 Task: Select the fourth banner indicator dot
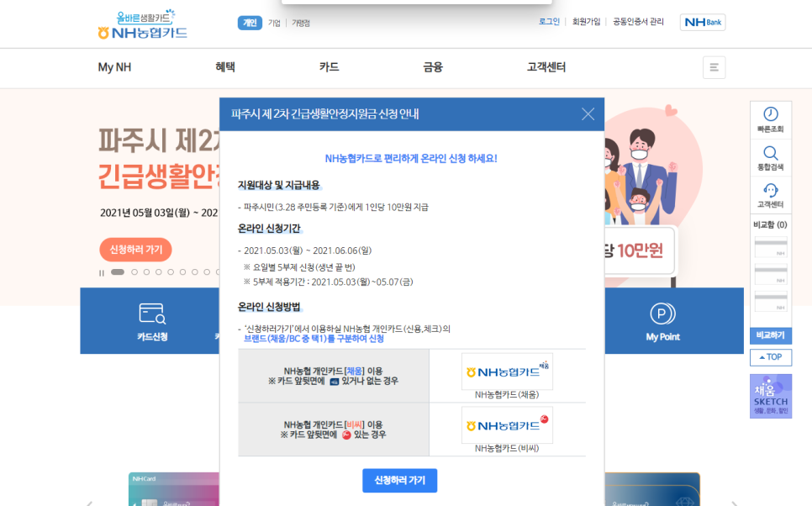pyautogui.click(x=159, y=271)
